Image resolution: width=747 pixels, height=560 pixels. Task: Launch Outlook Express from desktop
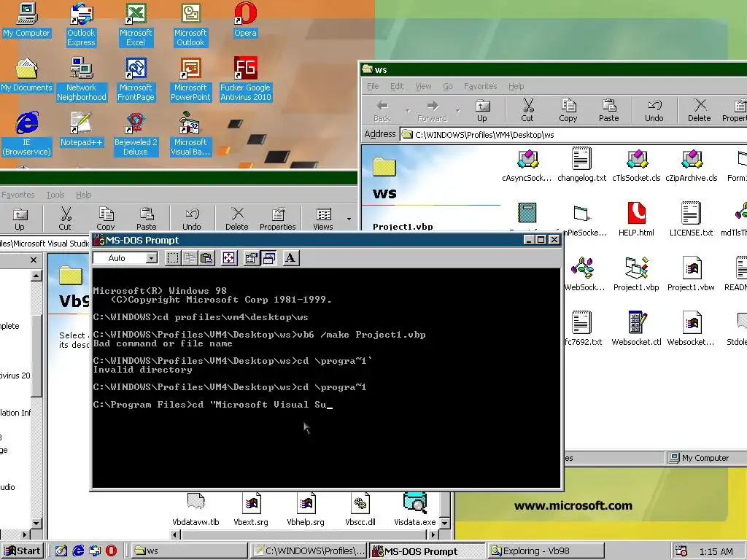coord(81,25)
